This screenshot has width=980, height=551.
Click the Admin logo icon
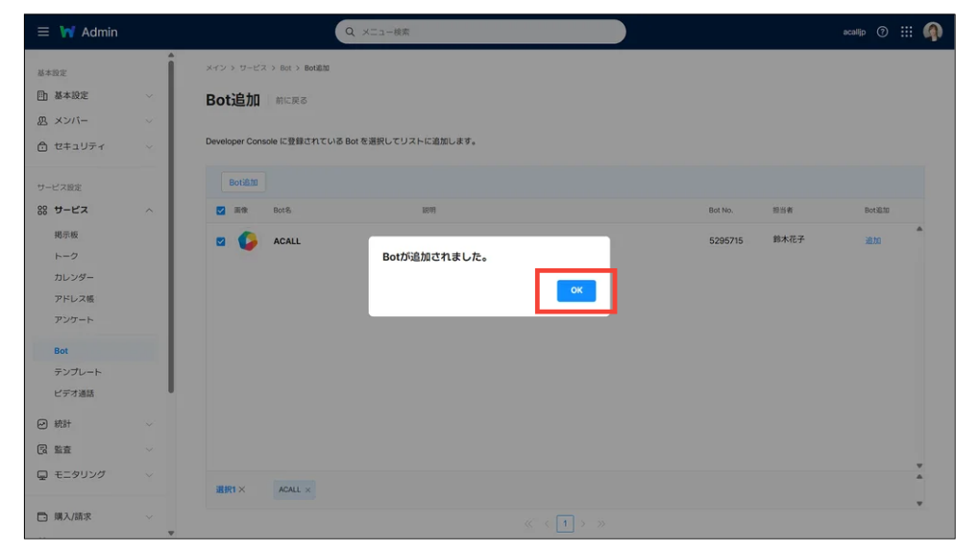(x=67, y=32)
